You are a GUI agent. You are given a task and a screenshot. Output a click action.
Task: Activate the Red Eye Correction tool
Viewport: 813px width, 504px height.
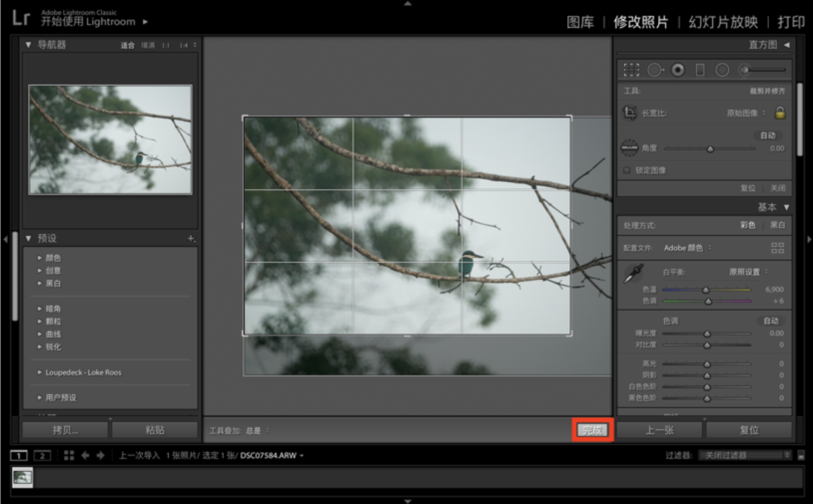(677, 70)
